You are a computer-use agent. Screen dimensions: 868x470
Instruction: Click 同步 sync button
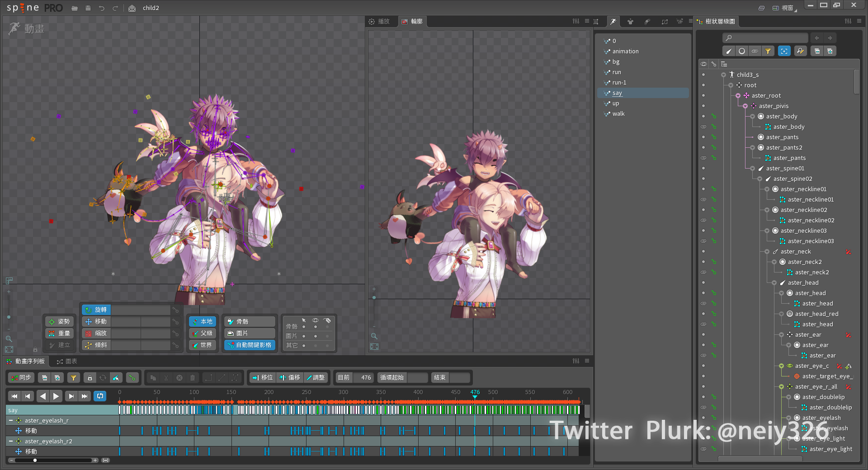tap(21, 378)
